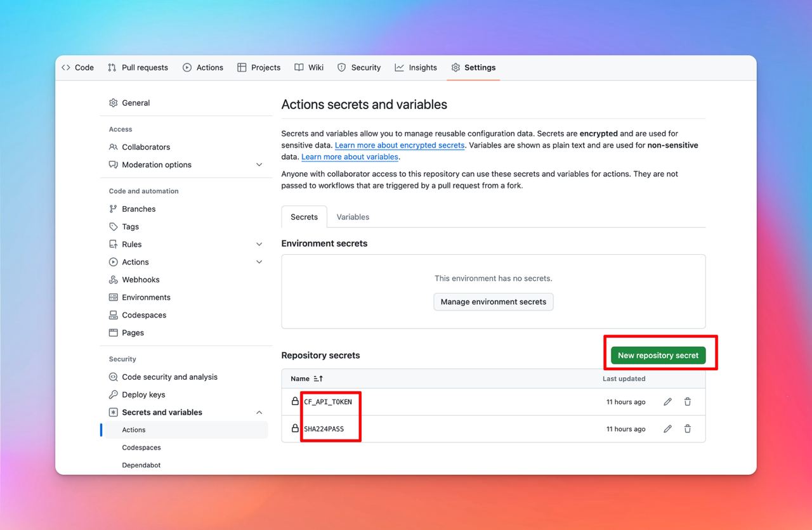
Task: Delete the SHA224PASS secret trash icon
Action: tap(688, 429)
